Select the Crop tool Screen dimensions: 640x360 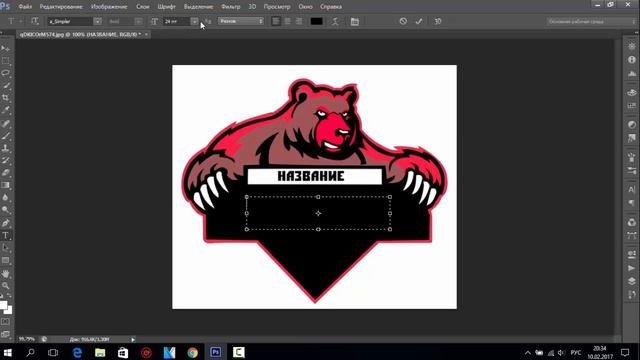click(6, 98)
